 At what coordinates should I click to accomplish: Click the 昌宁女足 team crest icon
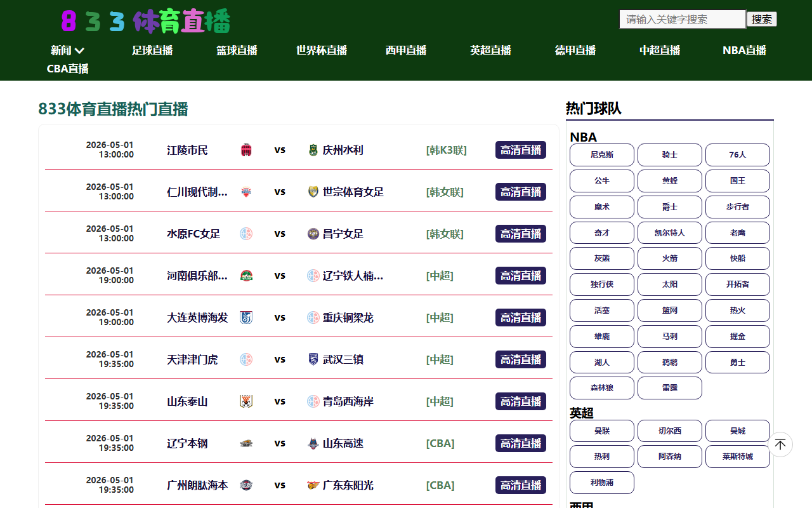pos(313,234)
